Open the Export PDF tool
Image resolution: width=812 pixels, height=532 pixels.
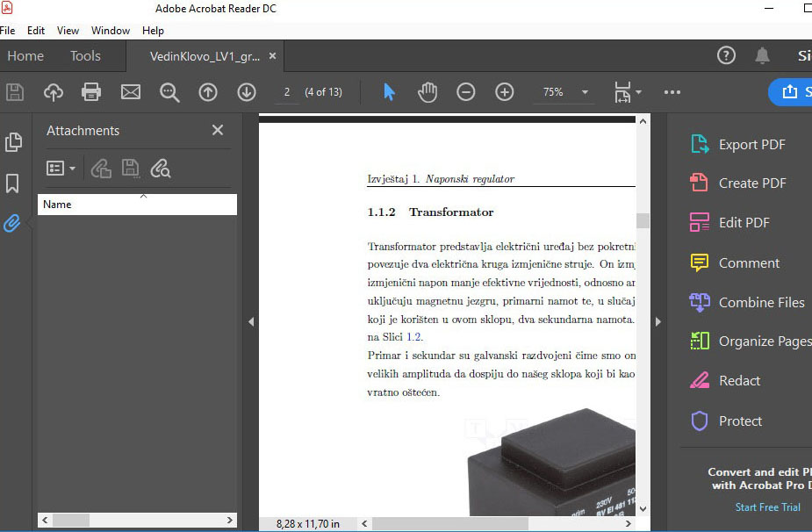(x=751, y=145)
